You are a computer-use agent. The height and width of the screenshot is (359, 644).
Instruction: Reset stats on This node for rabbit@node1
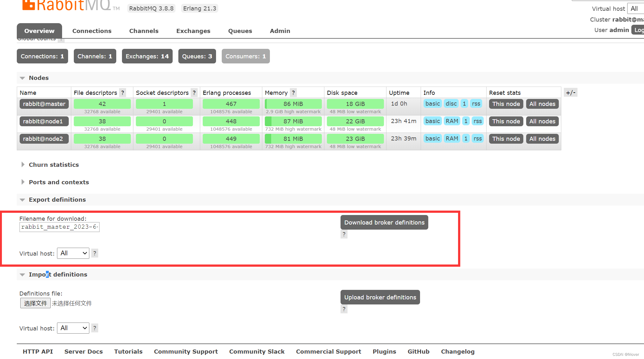tap(506, 121)
